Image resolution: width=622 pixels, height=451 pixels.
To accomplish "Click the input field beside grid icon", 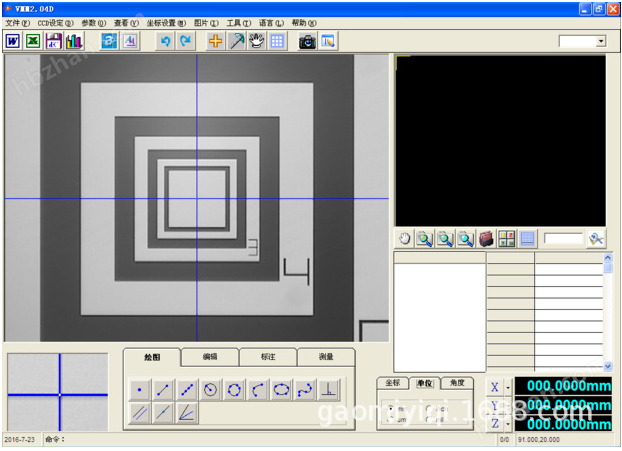I will [562, 239].
